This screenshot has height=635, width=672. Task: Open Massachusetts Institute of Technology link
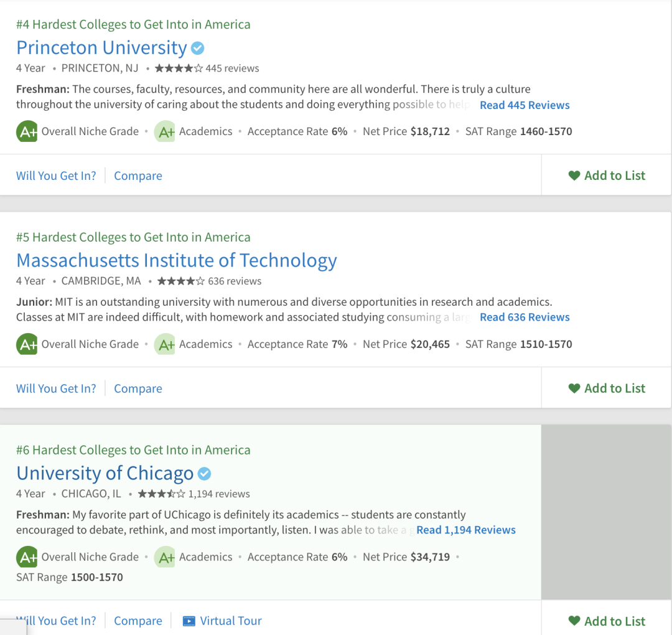coord(176,260)
